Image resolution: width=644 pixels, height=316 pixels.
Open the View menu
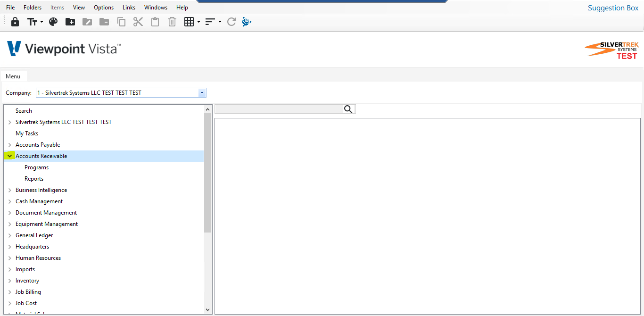[x=79, y=8]
